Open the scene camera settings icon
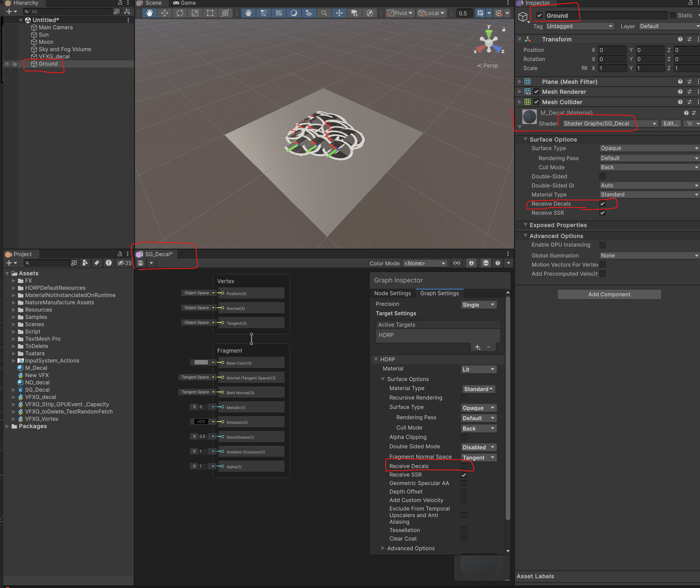Image resolution: width=700 pixels, height=588 pixels. coord(354,13)
